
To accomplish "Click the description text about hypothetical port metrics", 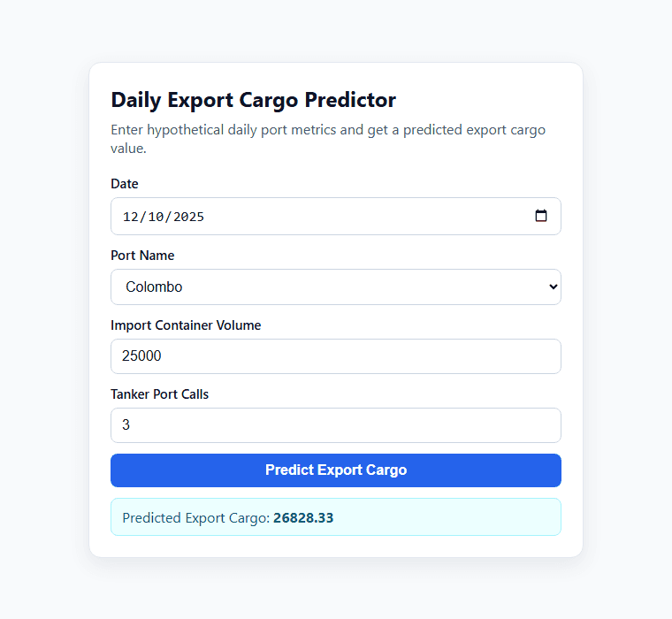I will 328,139.
